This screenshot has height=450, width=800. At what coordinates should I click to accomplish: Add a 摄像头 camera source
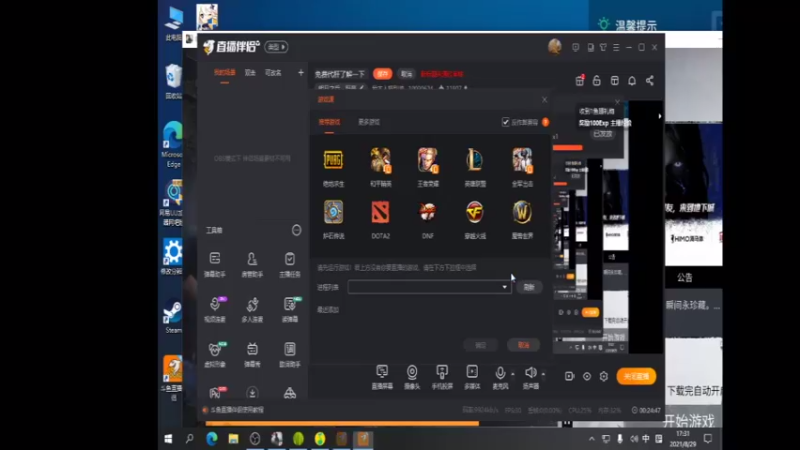click(412, 377)
